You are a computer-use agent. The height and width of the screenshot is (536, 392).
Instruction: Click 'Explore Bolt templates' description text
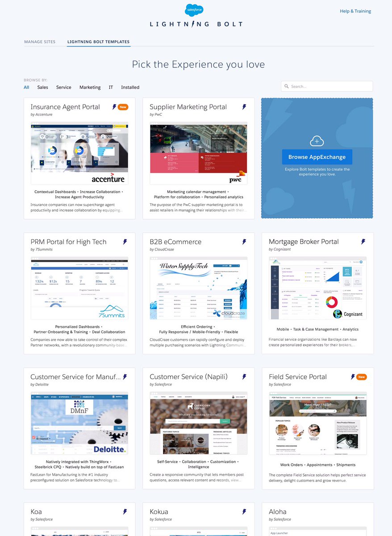[x=317, y=172]
